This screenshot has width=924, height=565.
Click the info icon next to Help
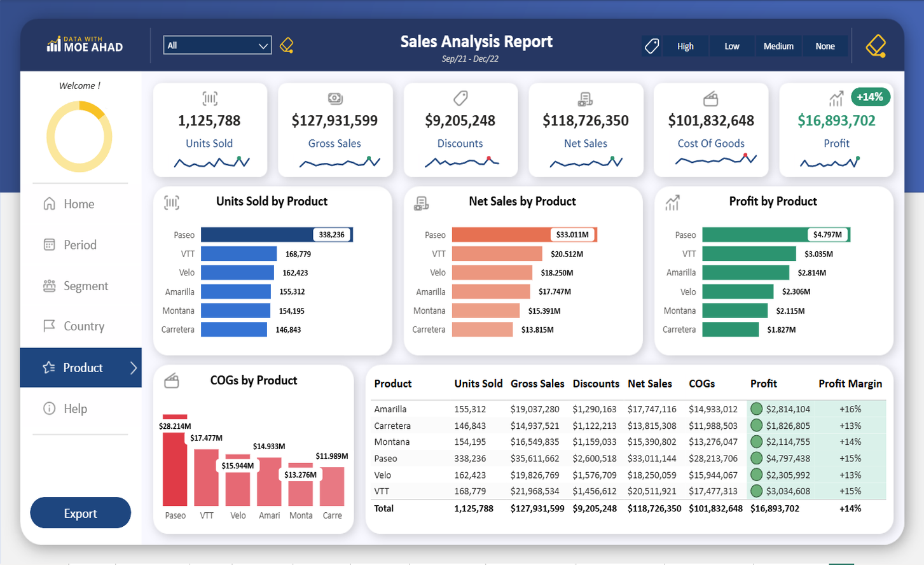[49, 408]
